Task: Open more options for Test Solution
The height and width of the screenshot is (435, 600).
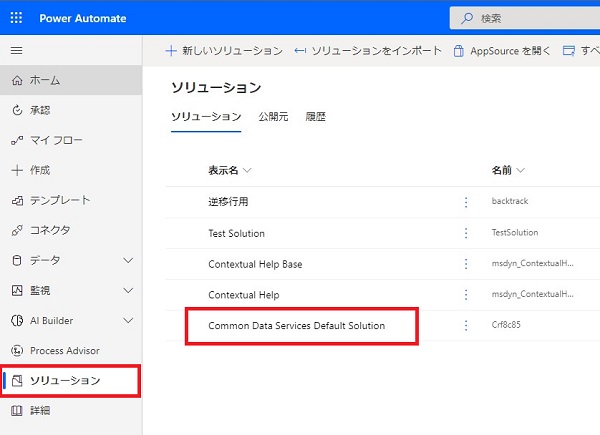Action: coord(466,233)
